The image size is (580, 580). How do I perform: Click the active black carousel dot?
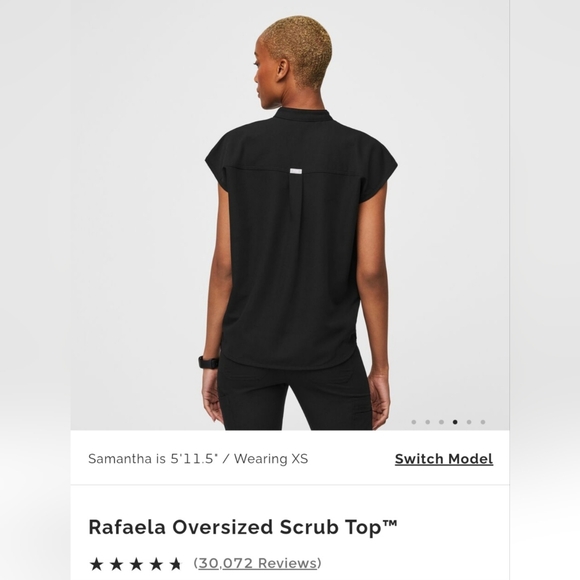tap(455, 422)
